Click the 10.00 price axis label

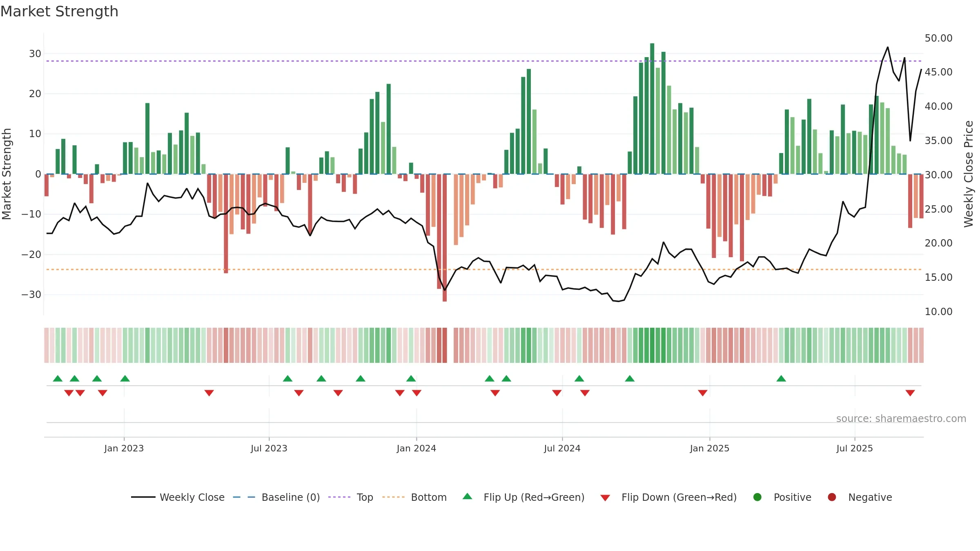click(x=938, y=311)
